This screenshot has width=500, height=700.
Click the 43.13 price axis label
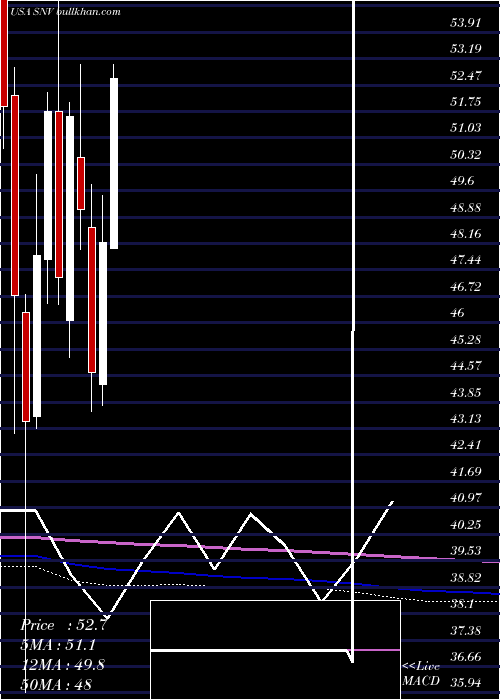[x=466, y=418]
